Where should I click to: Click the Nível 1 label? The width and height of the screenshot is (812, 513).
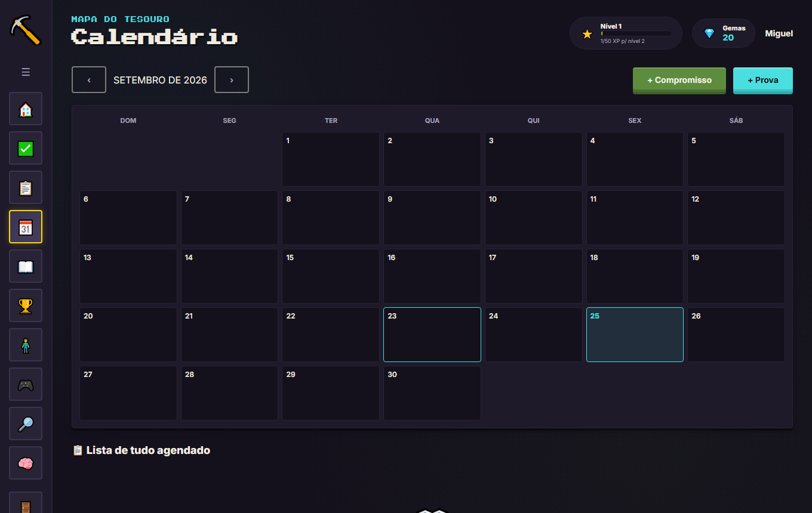[611, 26]
